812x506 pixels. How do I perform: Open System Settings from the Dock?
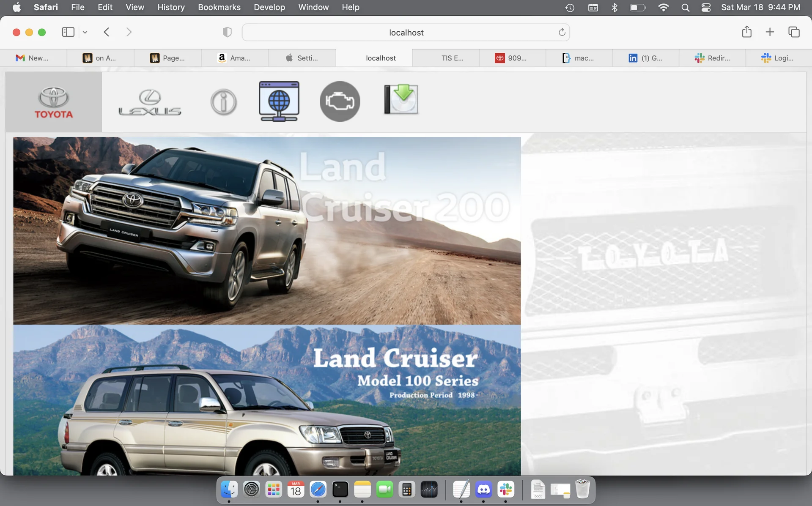[x=251, y=490]
